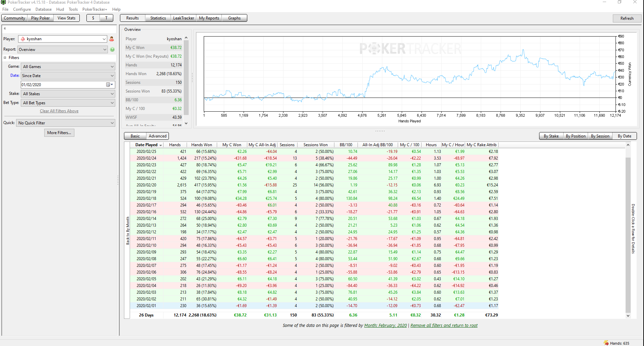Screen dimensions: 644x346
Task: Collapse the left panel with the small arrow
Action: (x=5, y=28)
